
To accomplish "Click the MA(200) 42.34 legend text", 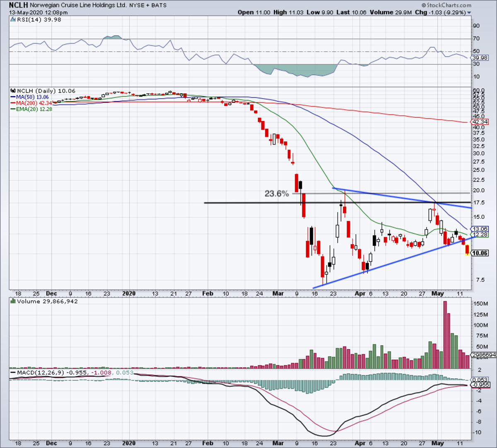I will pyautogui.click(x=34, y=103).
